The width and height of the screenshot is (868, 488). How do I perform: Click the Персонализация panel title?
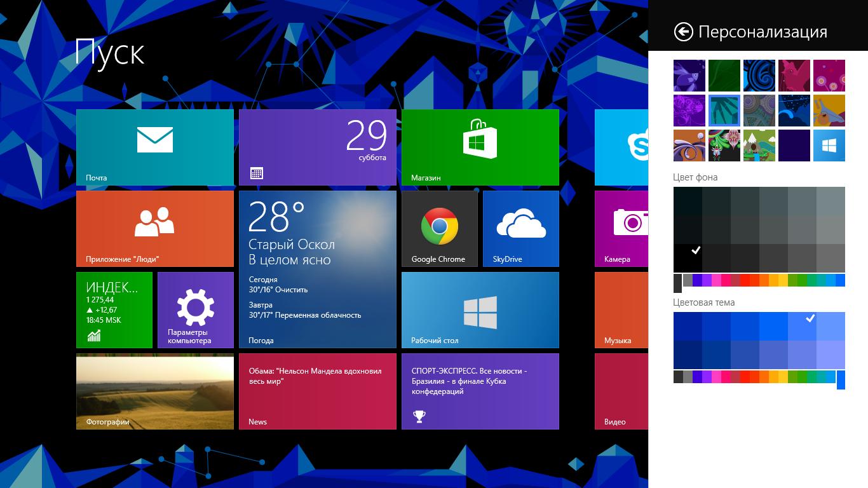click(x=763, y=32)
